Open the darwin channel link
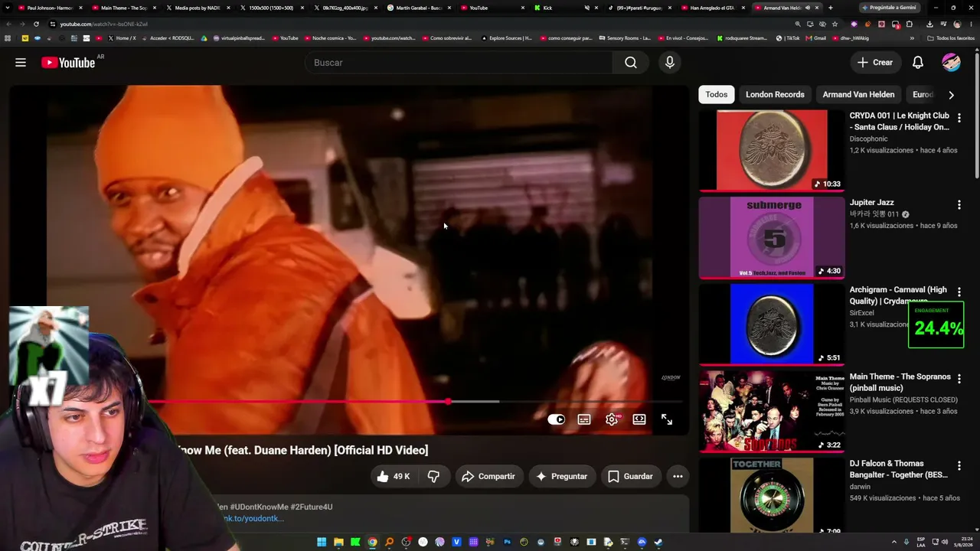Screen dimensions: 980x551 (x=860, y=487)
